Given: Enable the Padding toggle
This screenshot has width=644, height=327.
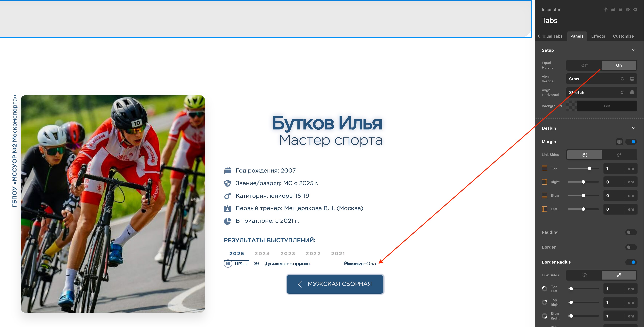Looking at the screenshot, I should pyautogui.click(x=631, y=232).
